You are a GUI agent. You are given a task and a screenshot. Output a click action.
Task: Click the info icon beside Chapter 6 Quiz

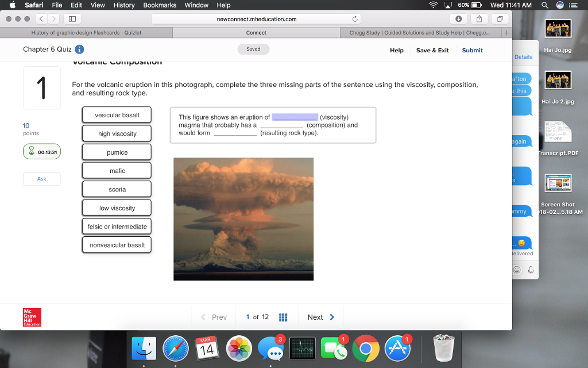click(x=79, y=49)
